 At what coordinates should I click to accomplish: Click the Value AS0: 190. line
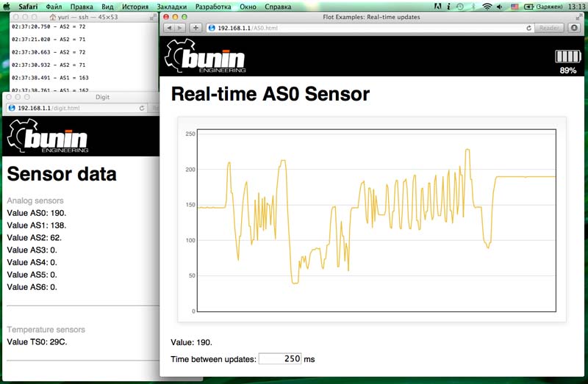click(36, 213)
